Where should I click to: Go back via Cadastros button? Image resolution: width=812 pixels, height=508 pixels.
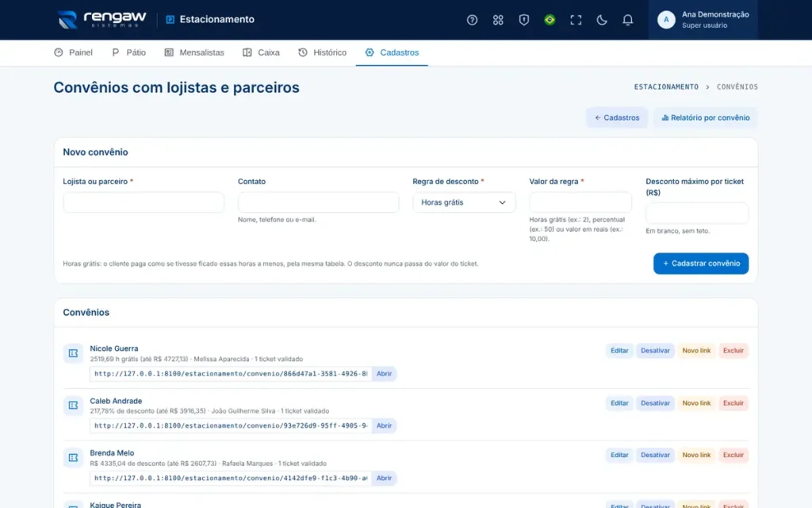tap(617, 117)
